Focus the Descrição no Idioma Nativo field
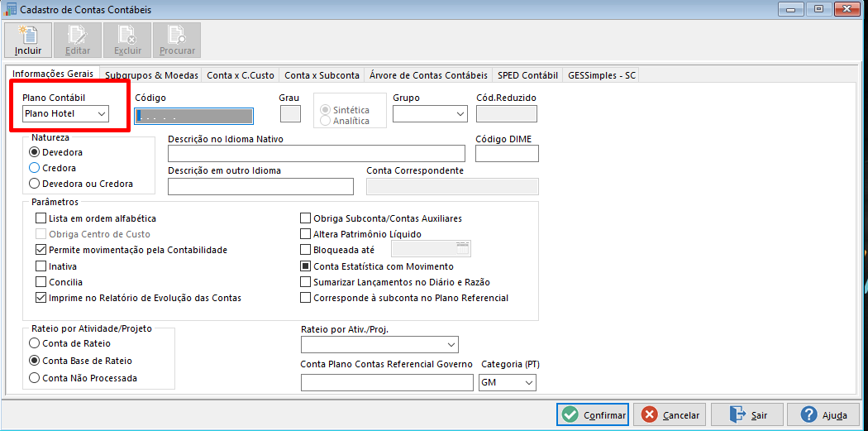This screenshot has height=431, width=868. (317, 153)
